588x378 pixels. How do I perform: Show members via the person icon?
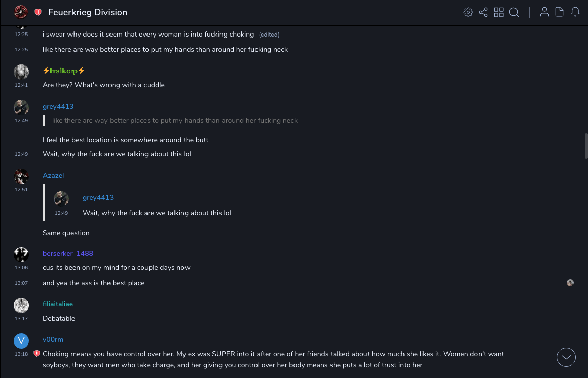click(x=544, y=12)
